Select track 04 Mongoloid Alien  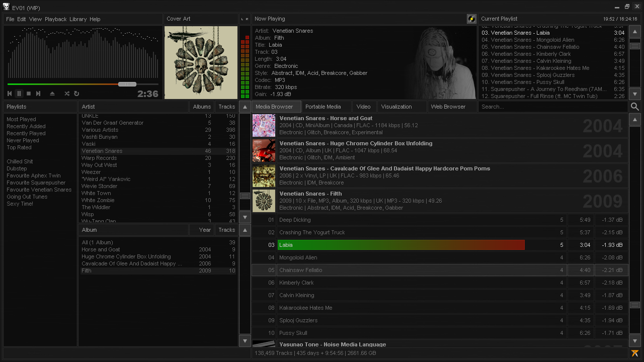click(x=440, y=257)
